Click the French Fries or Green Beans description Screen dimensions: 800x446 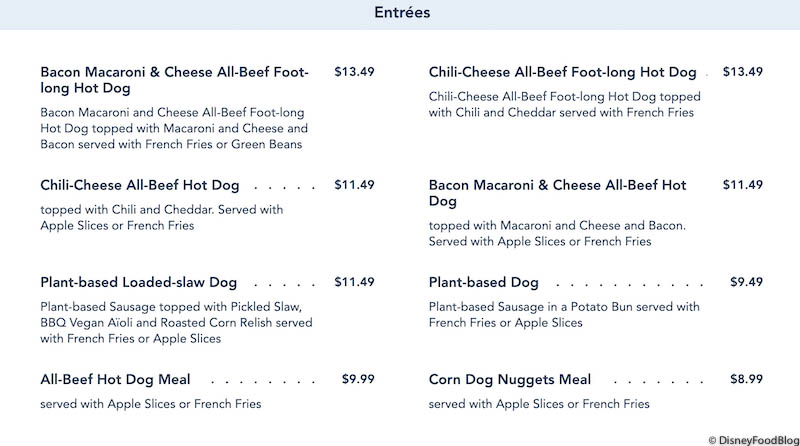(173, 128)
